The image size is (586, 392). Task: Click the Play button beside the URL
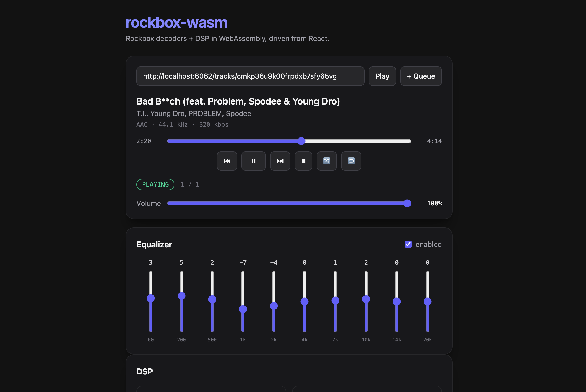pos(382,76)
